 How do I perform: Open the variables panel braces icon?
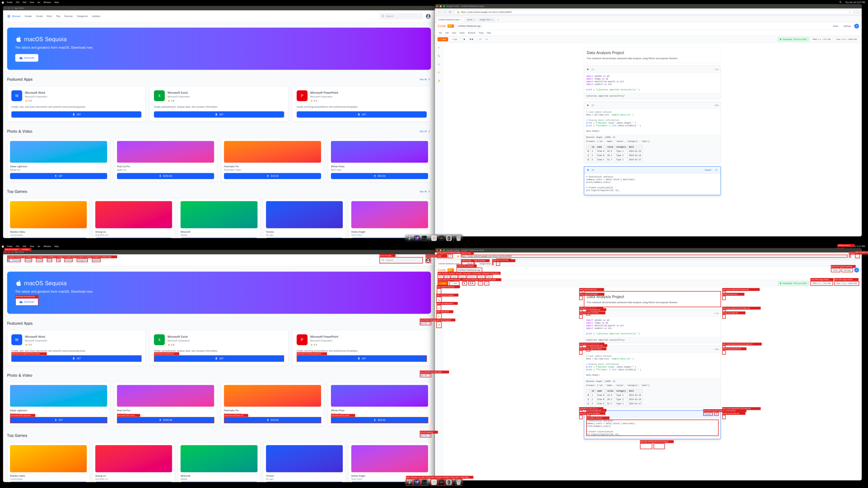pyautogui.click(x=439, y=64)
